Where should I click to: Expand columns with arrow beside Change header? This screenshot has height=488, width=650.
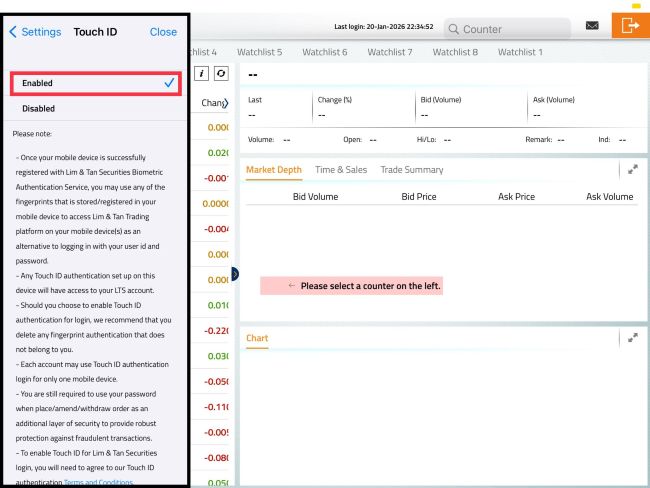226,102
